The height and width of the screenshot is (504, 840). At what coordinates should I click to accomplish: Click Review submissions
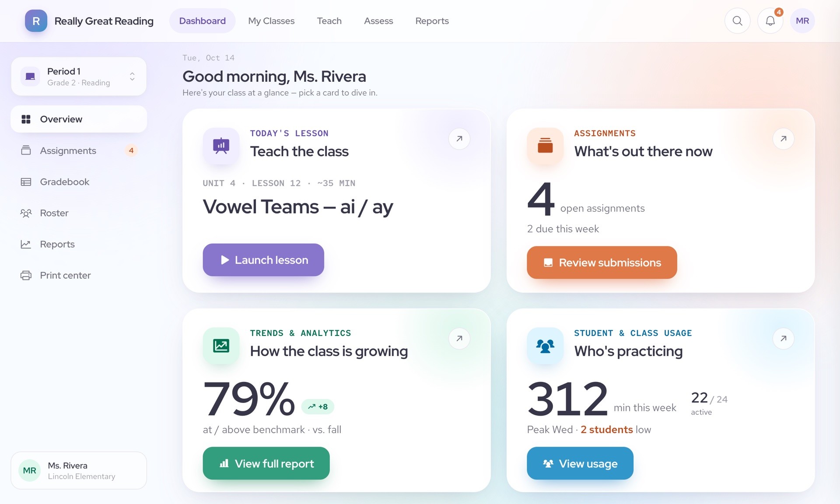coord(602,262)
